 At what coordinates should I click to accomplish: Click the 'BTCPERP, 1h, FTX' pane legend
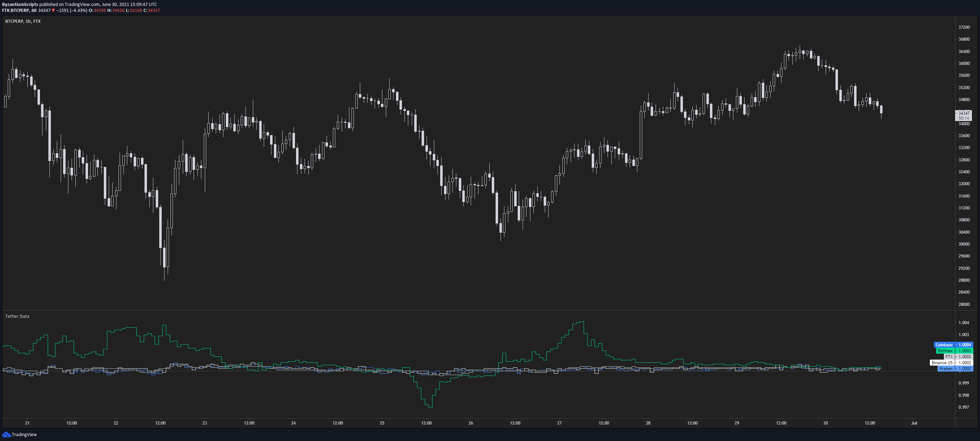click(x=23, y=21)
